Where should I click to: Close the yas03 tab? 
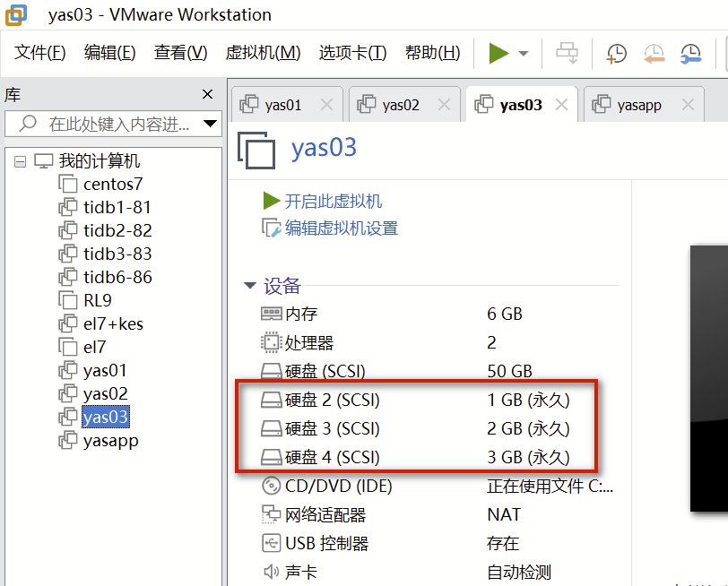(562, 105)
